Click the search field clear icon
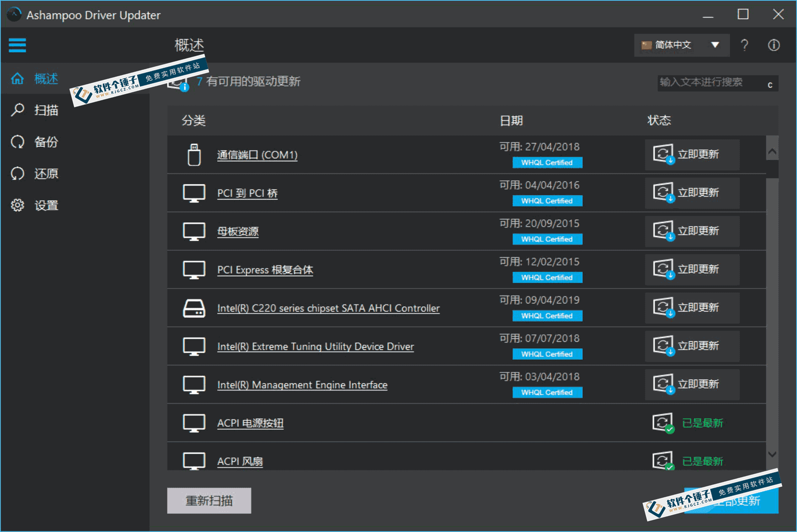The image size is (797, 532). point(770,85)
